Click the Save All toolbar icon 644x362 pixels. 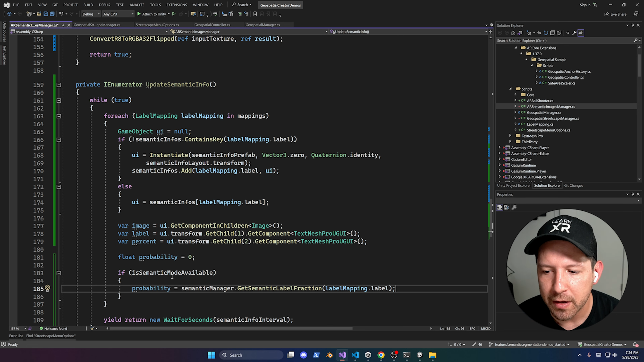[x=52, y=14]
